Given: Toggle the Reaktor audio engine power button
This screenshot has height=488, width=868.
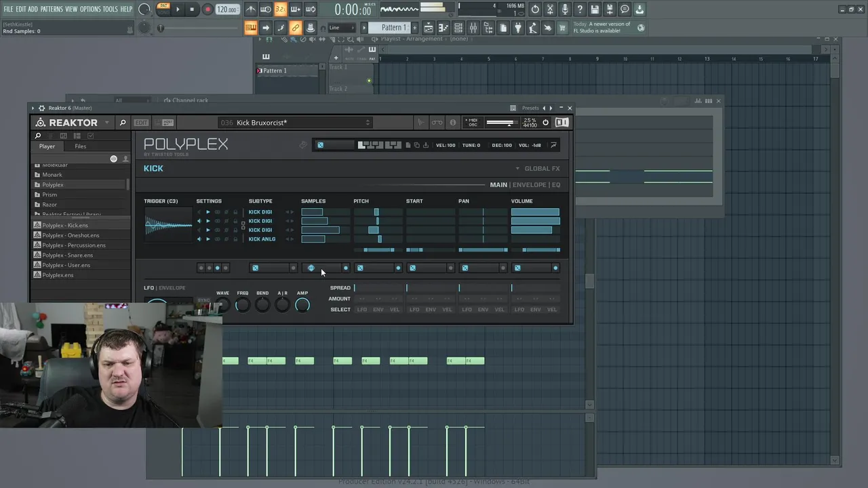Looking at the screenshot, I should coord(545,123).
